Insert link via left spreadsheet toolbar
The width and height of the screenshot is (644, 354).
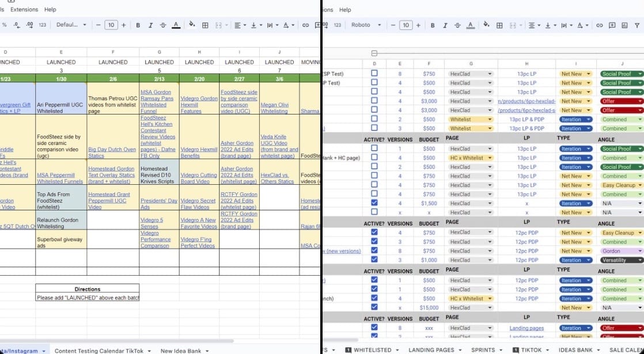click(305, 25)
